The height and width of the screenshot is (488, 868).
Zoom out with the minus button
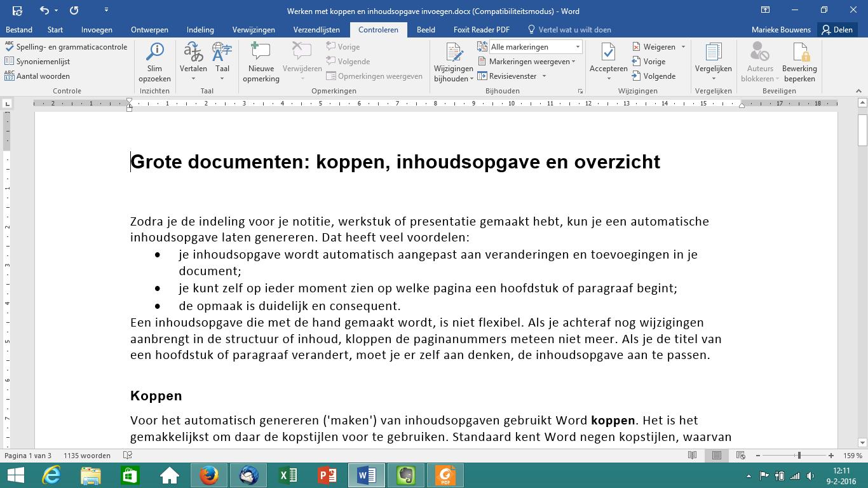coord(757,456)
